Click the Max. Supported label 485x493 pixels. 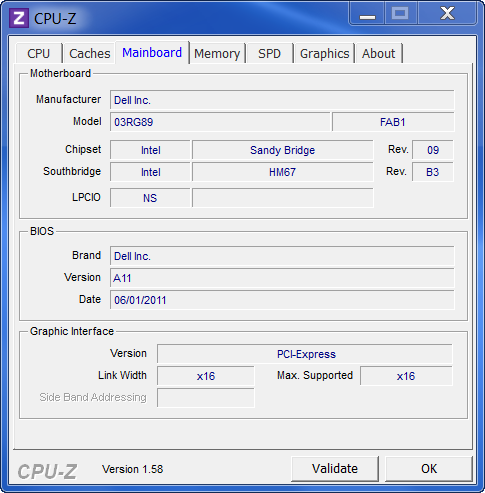click(x=315, y=375)
